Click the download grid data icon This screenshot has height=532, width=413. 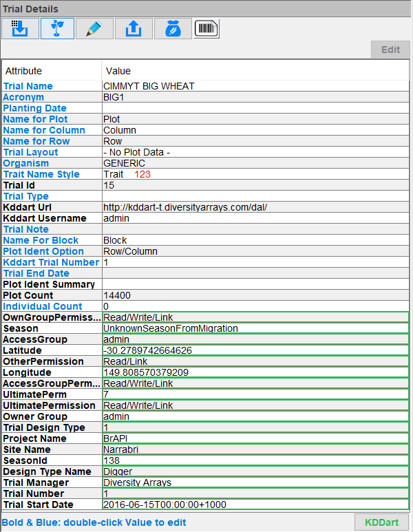(20, 29)
